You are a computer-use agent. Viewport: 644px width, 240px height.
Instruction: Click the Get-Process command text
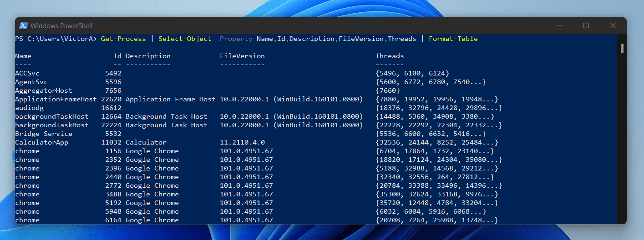pyautogui.click(x=123, y=39)
